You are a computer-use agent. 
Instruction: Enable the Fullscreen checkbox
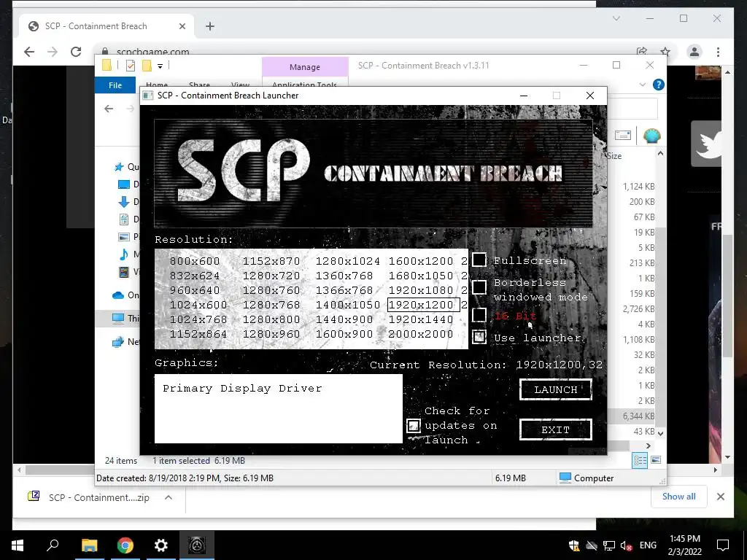tap(479, 260)
